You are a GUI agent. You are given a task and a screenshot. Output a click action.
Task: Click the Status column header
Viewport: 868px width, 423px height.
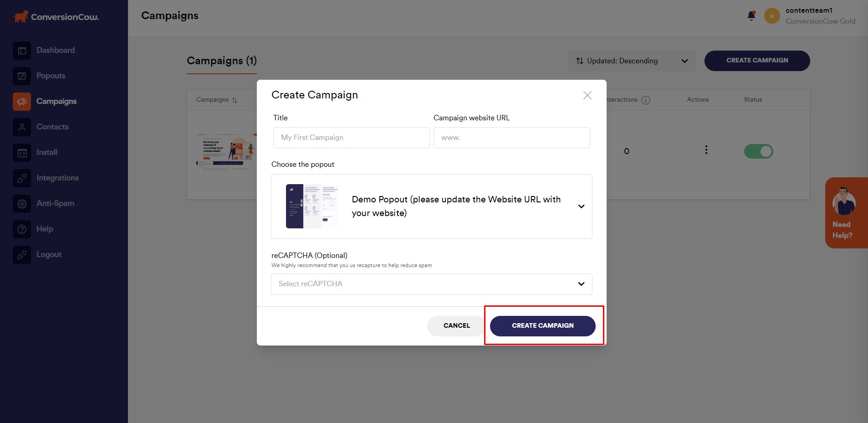tap(753, 100)
